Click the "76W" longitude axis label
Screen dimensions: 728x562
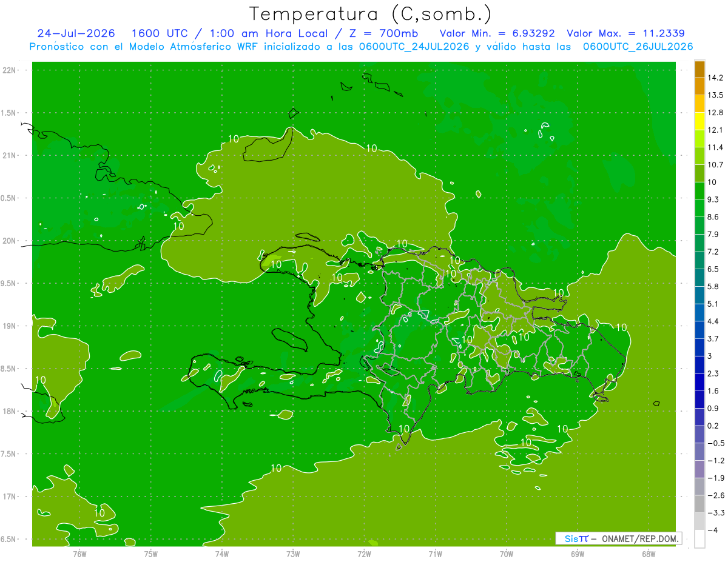point(79,554)
